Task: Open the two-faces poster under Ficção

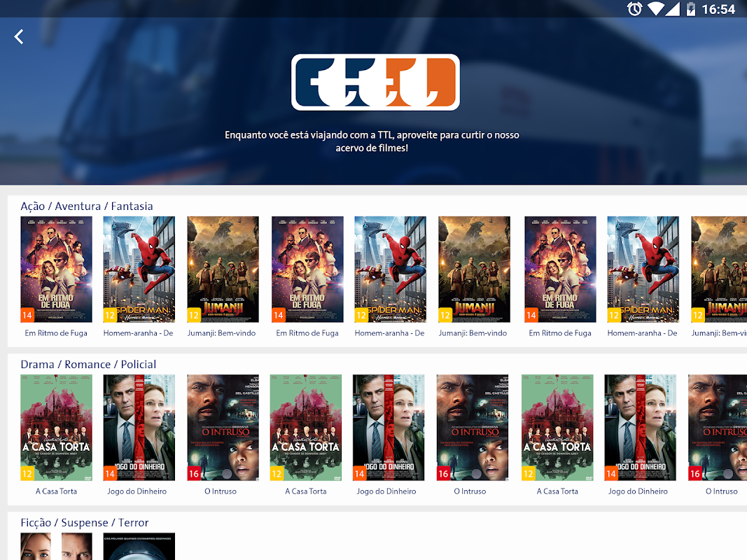Action: click(x=56, y=546)
